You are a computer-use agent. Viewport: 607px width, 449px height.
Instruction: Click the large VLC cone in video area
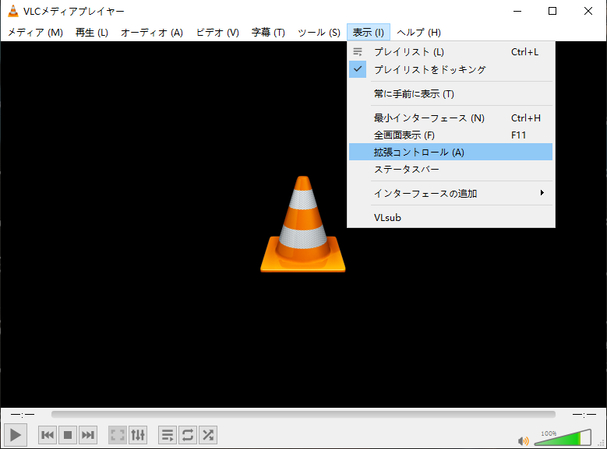pos(303,224)
